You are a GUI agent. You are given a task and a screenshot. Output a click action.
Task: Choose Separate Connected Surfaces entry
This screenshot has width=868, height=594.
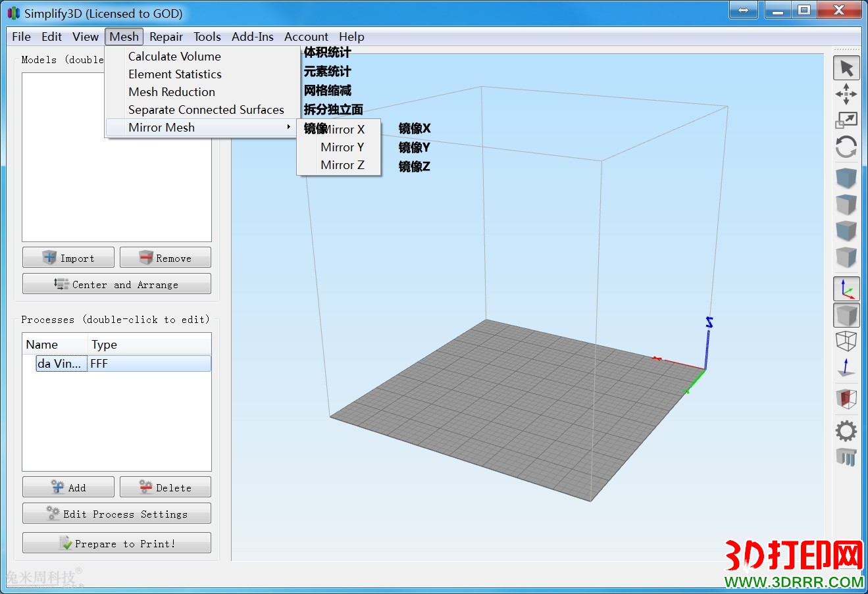pyautogui.click(x=203, y=110)
